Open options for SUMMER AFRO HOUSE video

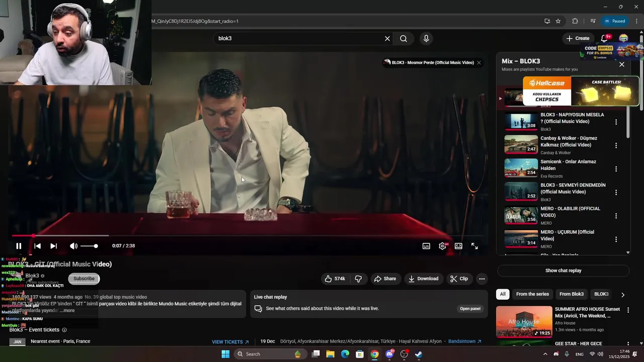pyautogui.click(x=628, y=310)
